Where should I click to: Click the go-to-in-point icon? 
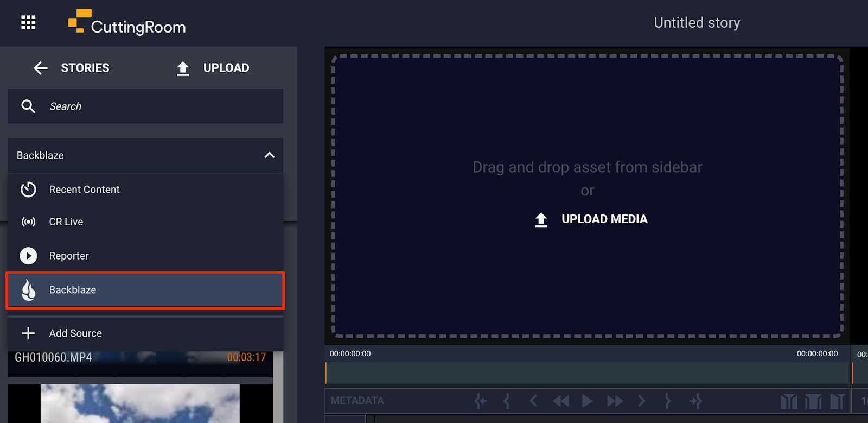click(x=480, y=401)
